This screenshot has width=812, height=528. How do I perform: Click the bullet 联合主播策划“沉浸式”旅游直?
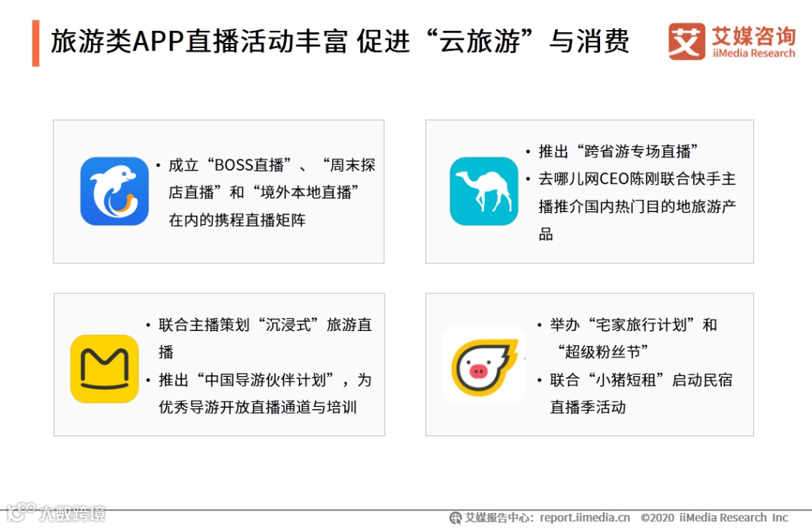coord(265,325)
